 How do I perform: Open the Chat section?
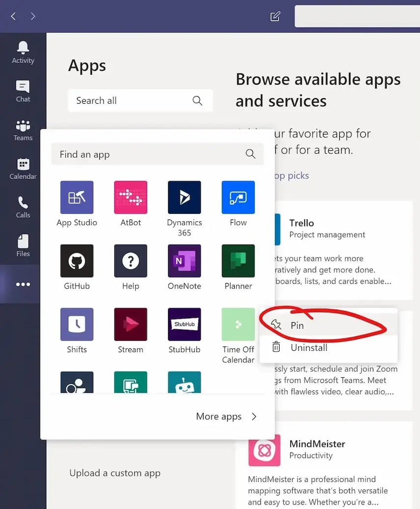pyautogui.click(x=23, y=91)
